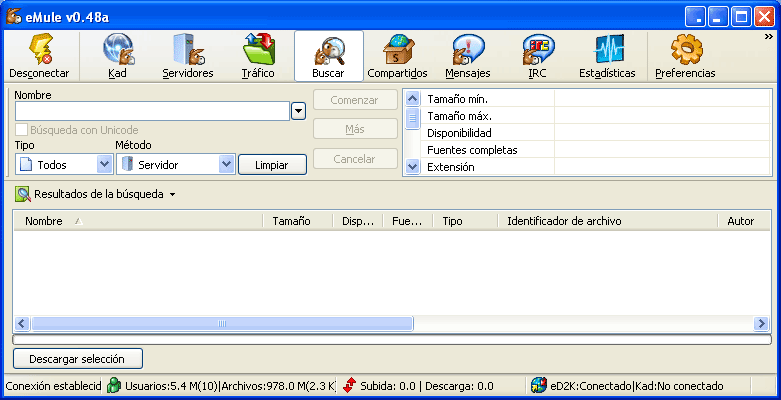Sort results by Fue... sources column
Screen dimensions: 781x400
click(x=407, y=221)
